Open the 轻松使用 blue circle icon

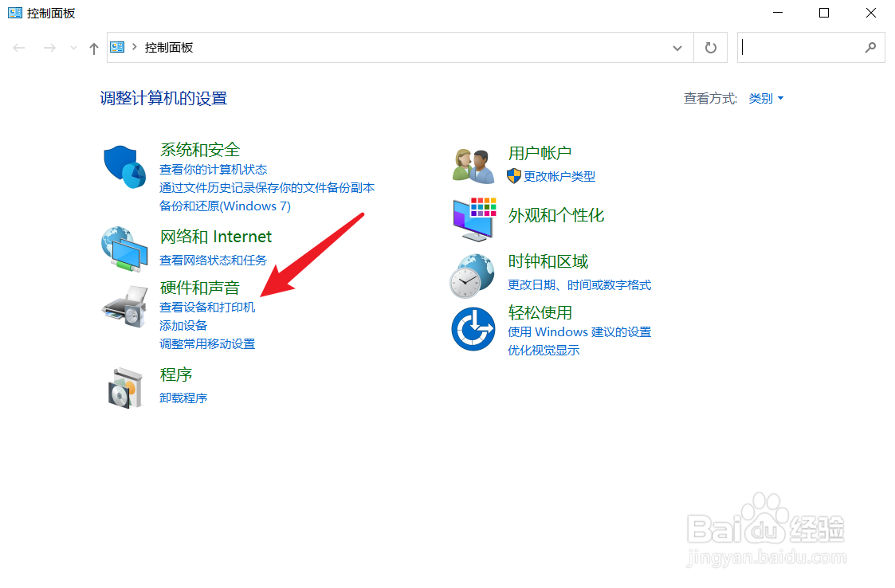click(473, 329)
